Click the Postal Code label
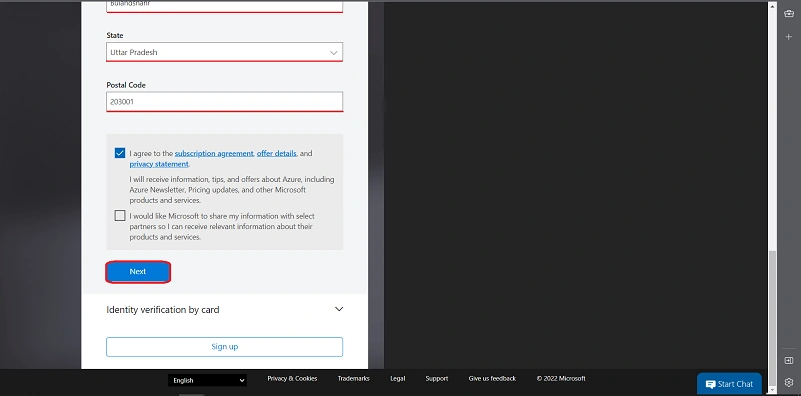The height and width of the screenshot is (396, 801). (x=126, y=85)
